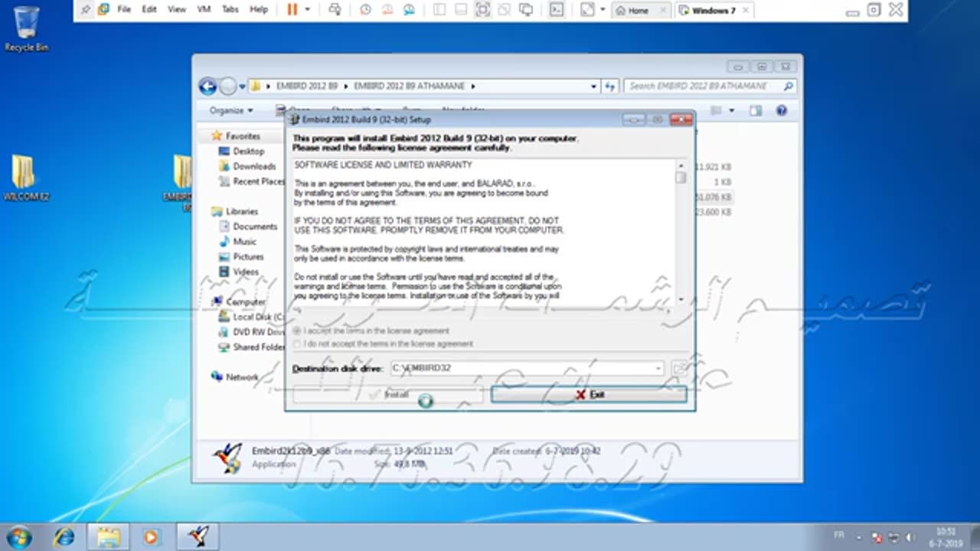Screen dimensions: 980x551
Task: Click the license scrollbar up arrow
Action: [681, 165]
